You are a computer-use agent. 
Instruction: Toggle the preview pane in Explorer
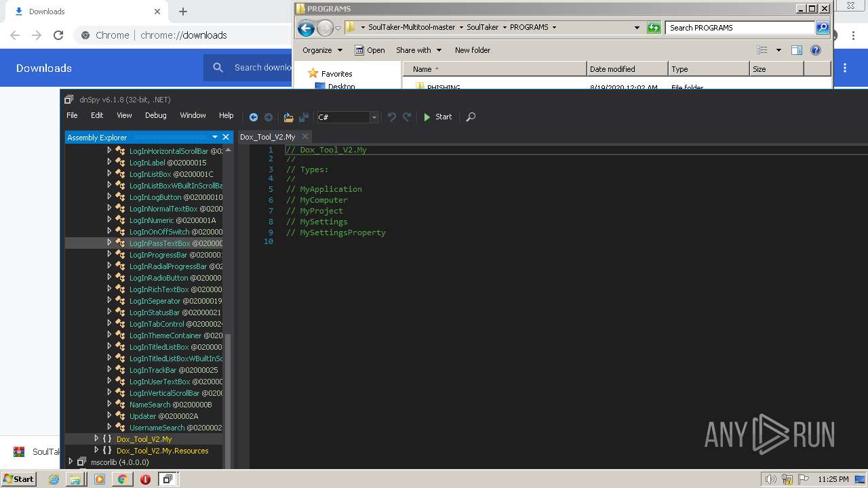pos(797,50)
